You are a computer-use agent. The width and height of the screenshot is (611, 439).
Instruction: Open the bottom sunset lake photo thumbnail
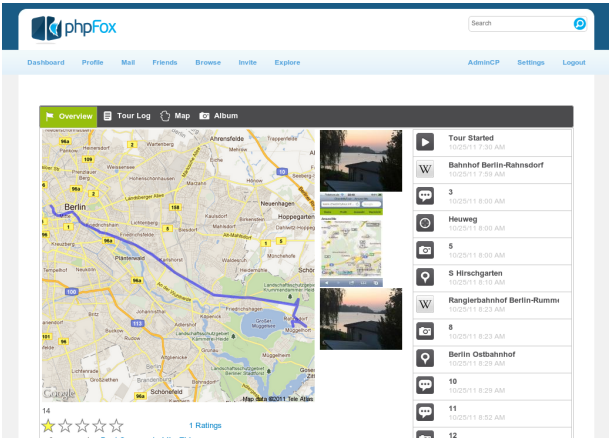361,319
